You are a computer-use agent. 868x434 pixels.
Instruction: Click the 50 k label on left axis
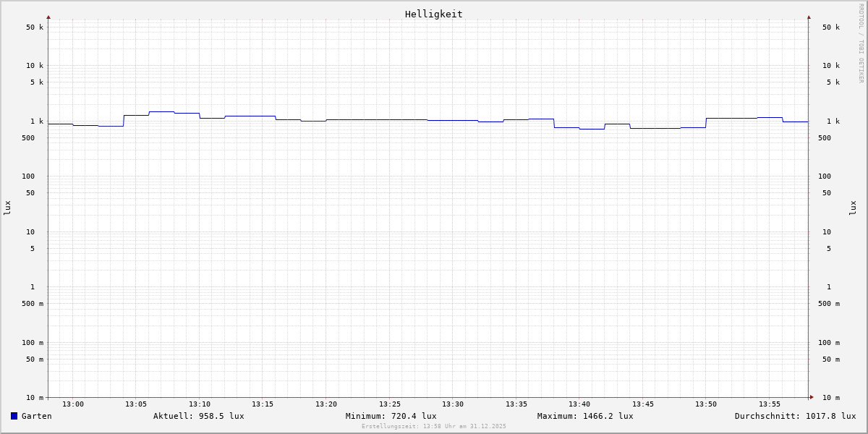point(35,27)
